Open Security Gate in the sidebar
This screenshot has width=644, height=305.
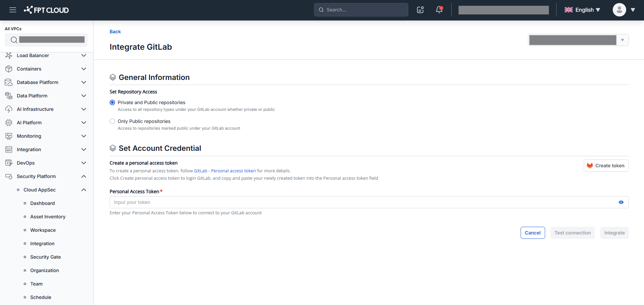pos(45,257)
